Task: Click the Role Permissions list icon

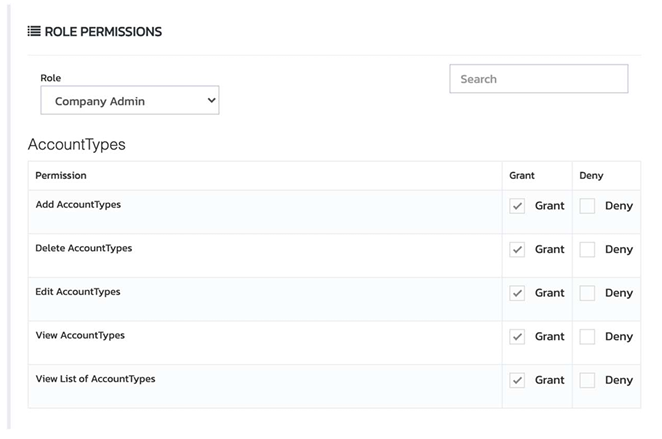Action: (x=34, y=32)
